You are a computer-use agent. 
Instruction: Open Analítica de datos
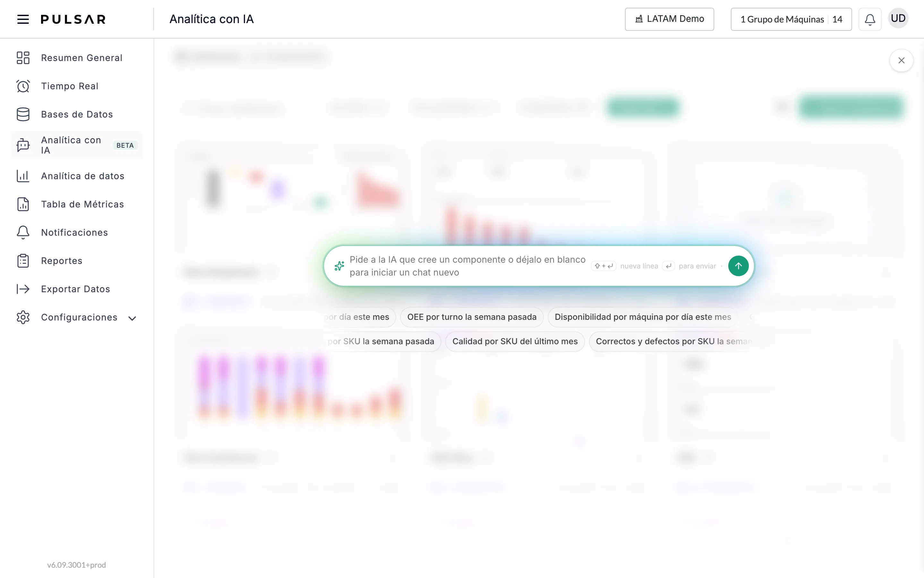coord(76,176)
